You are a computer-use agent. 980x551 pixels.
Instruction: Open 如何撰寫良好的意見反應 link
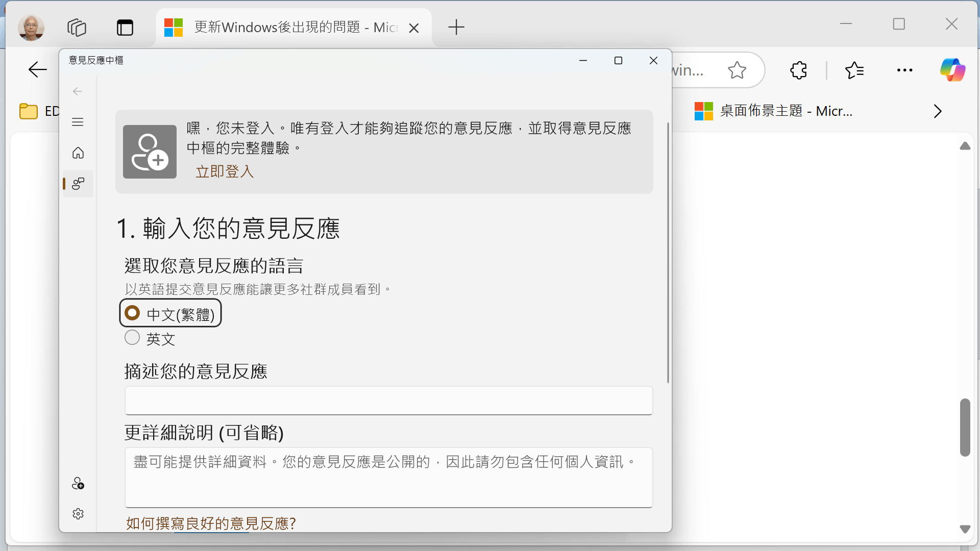pyautogui.click(x=211, y=523)
